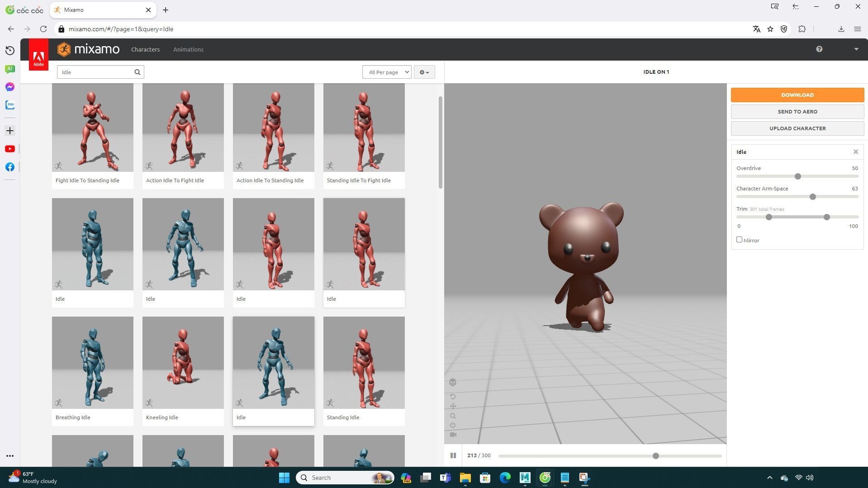The height and width of the screenshot is (488, 868).
Task: Pause the animation playback
Action: pos(453,455)
